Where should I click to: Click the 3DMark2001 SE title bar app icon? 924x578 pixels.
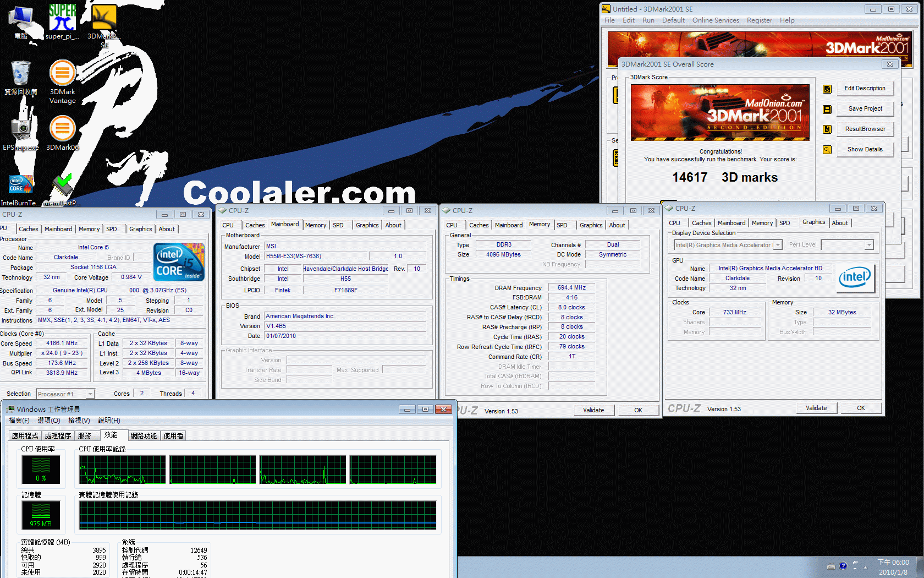coord(606,9)
